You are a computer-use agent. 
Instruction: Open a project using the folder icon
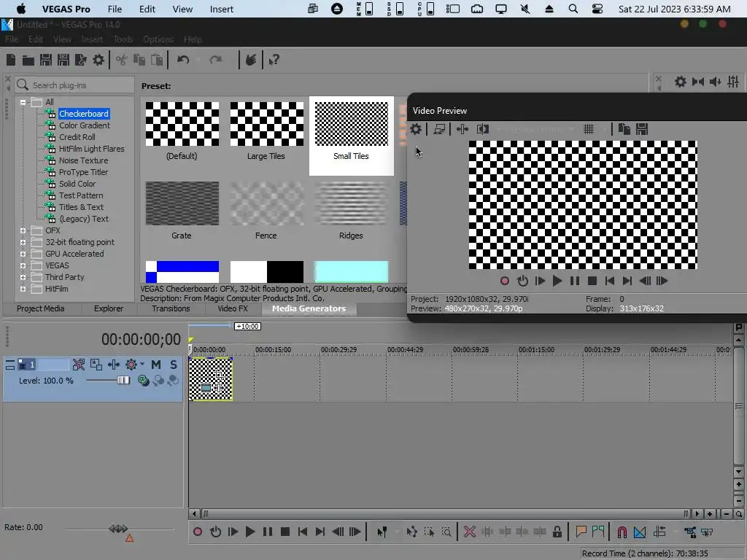pyautogui.click(x=28, y=60)
